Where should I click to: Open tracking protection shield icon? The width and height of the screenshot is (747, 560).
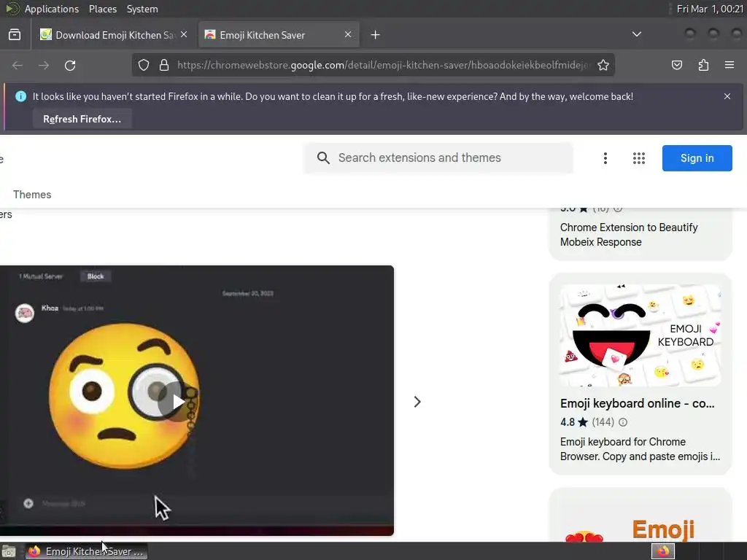[144, 65]
